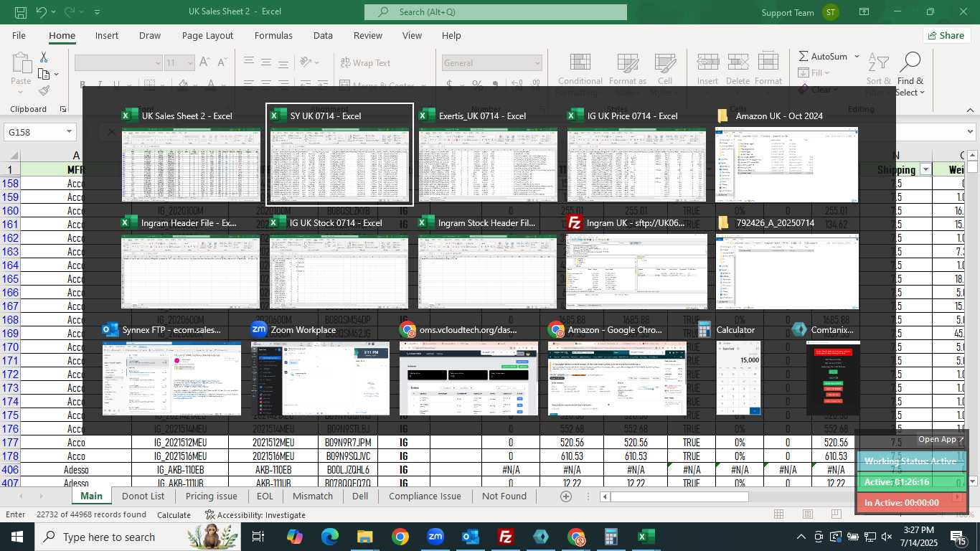Open the Number Format General dropdown

(x=537, y=63)
